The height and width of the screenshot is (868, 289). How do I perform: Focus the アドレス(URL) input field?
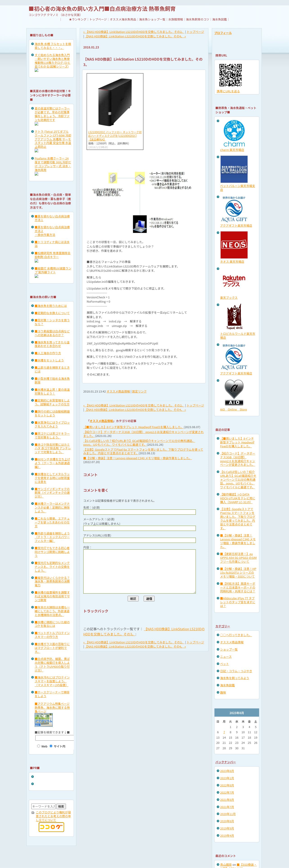(x=139, y=540)
